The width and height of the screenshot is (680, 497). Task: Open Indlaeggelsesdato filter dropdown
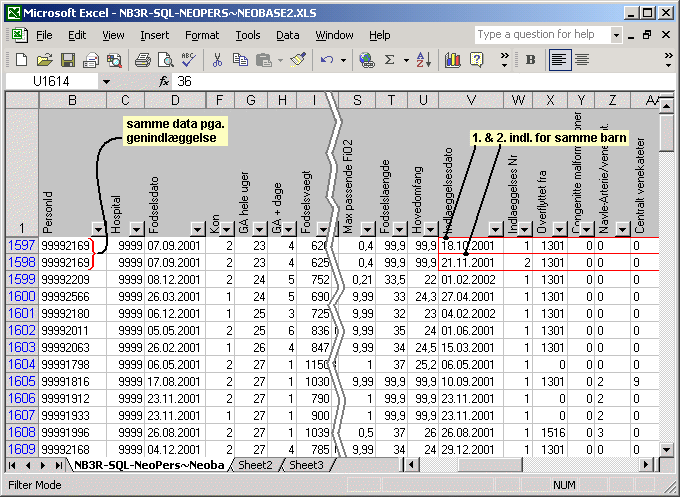pos(495,229)
